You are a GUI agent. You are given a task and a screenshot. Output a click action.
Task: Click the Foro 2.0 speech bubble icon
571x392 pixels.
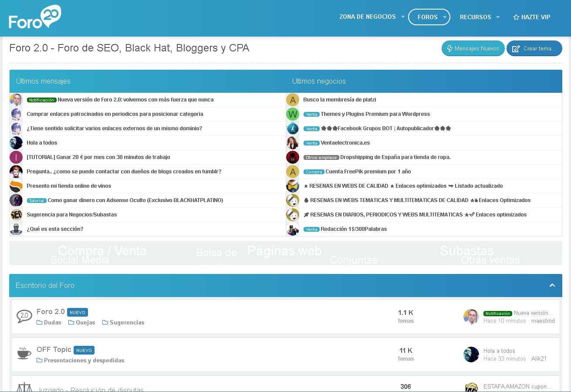point(24,316)
